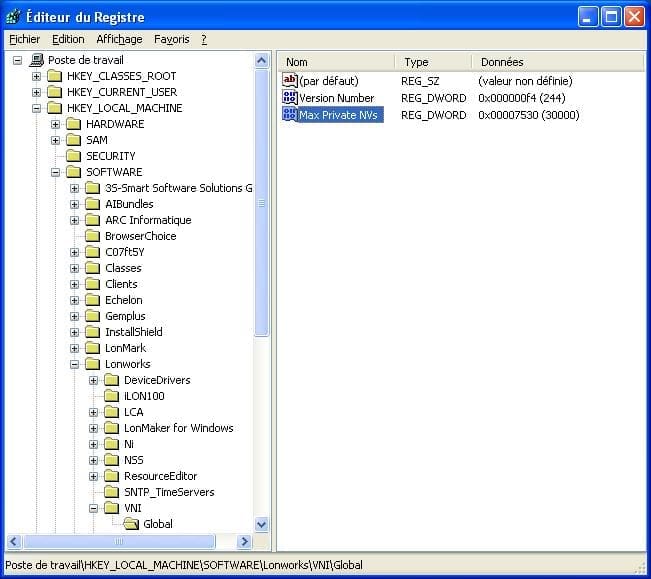Click the Version Number DWORD icon
The height and width of the screenshot is (579, 651).
(x=290, y=98)
